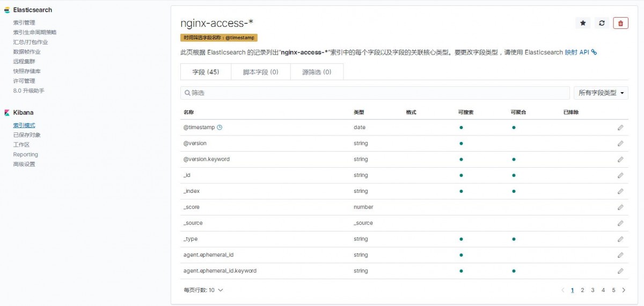This screenshot has height=306, width=644.
Task: Select the agent.ephemeral_id.keyword field name
Action: point(220,271)
